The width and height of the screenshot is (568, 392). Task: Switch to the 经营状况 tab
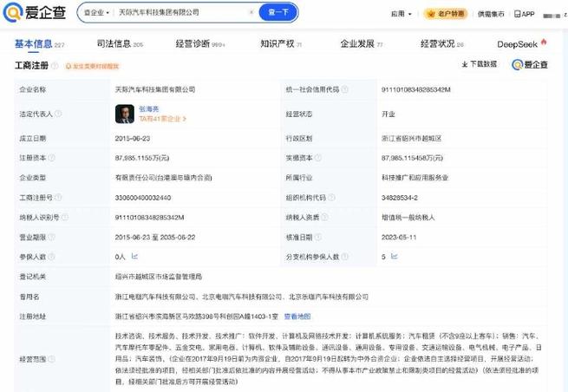pos(442,44)
